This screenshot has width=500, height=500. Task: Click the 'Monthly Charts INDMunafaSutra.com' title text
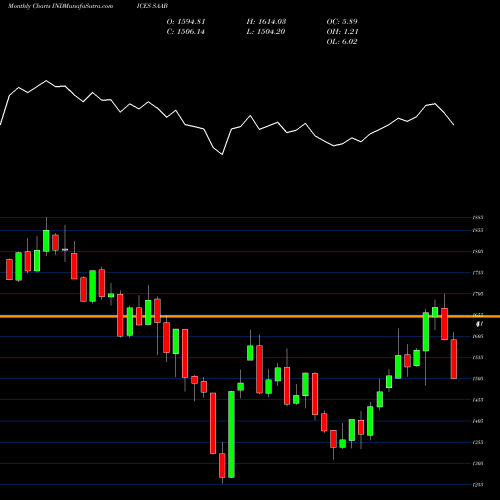click(60, 6)
